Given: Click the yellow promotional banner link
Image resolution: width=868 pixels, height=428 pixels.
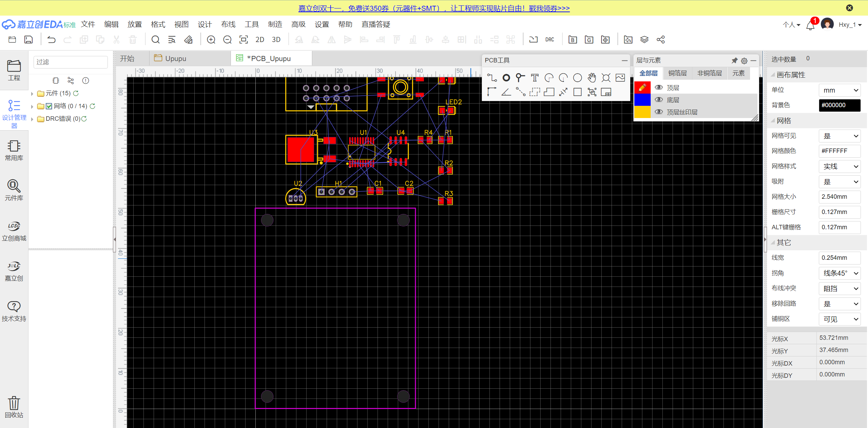Looking at the screenshot, I should (x=434, y=8).
